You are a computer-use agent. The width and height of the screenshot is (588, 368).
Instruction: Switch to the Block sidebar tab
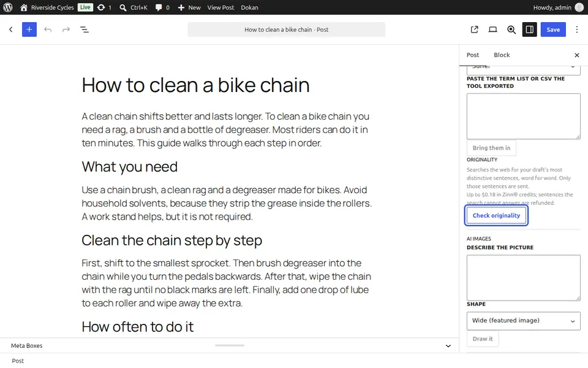point(502,55)
